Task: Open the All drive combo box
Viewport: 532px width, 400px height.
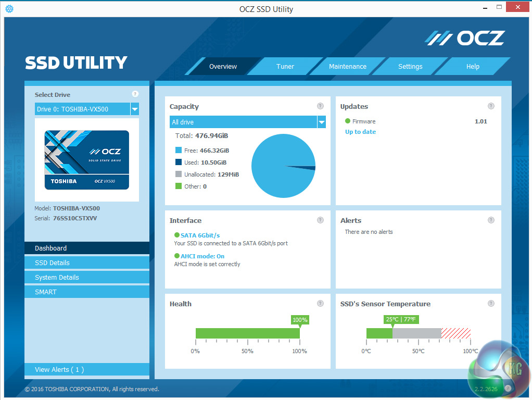Action: (x=248, y=122)
